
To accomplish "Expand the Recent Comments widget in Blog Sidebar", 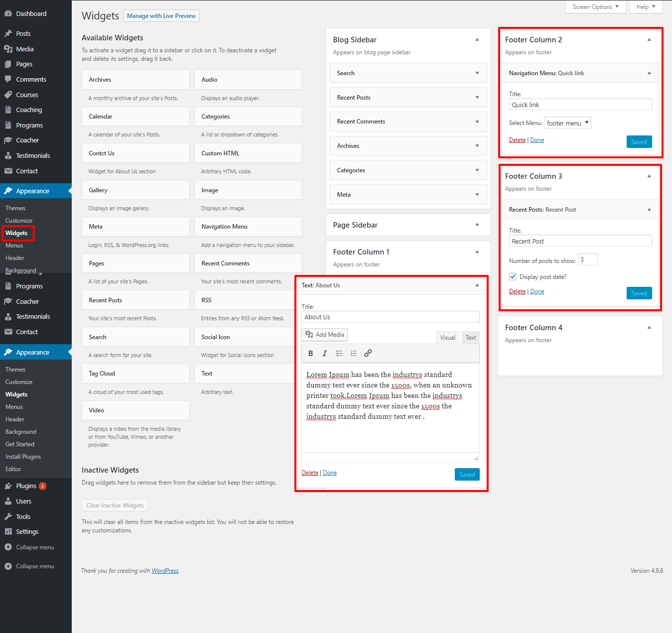I will pyautogui.click(x=477, y=122).
